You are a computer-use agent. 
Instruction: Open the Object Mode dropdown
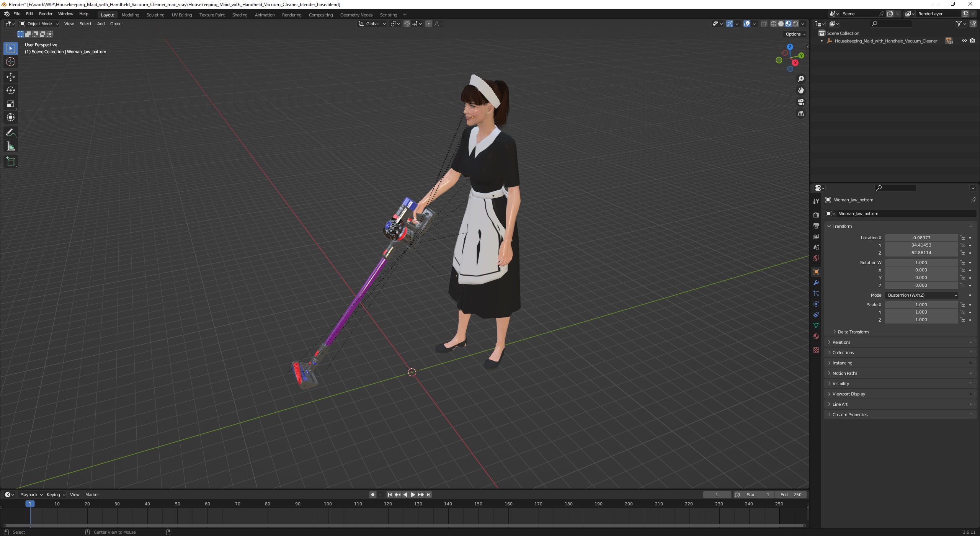pos(39,24)
